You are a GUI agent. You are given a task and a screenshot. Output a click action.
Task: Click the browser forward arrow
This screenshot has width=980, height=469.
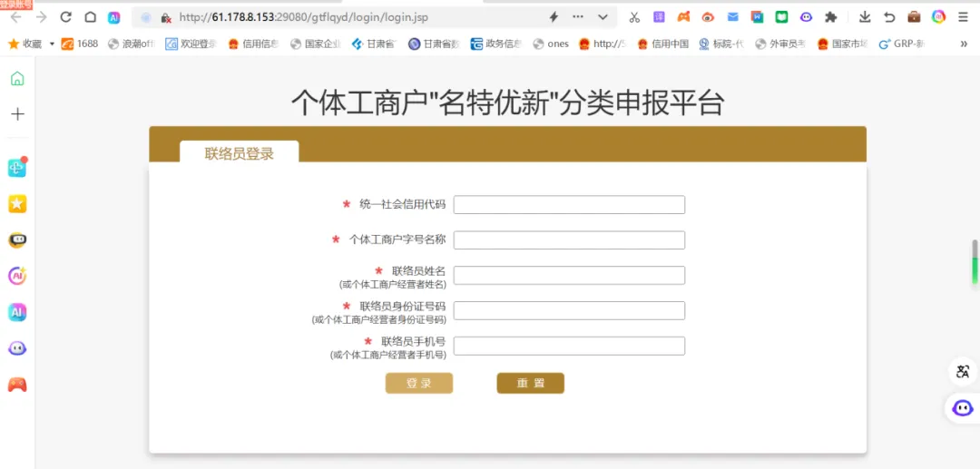tap(41, 17)
